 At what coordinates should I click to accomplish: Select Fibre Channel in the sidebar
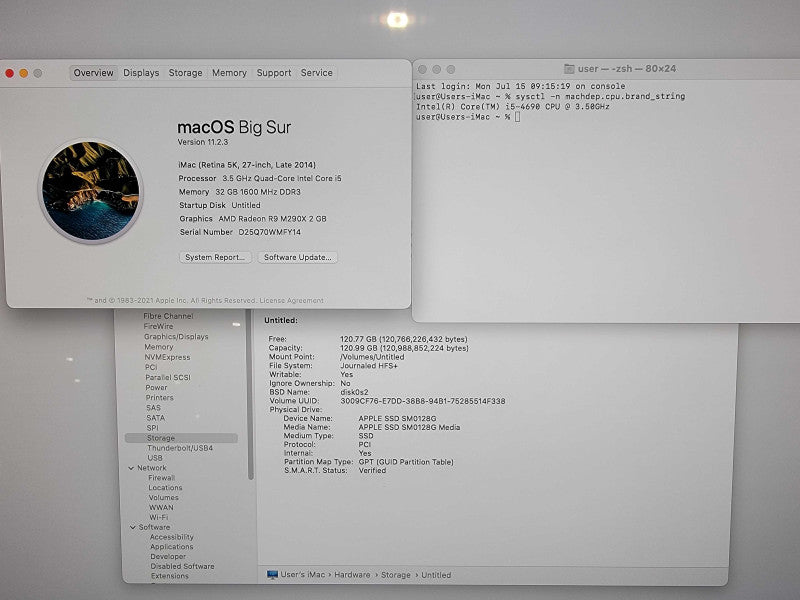click(168, 316)
